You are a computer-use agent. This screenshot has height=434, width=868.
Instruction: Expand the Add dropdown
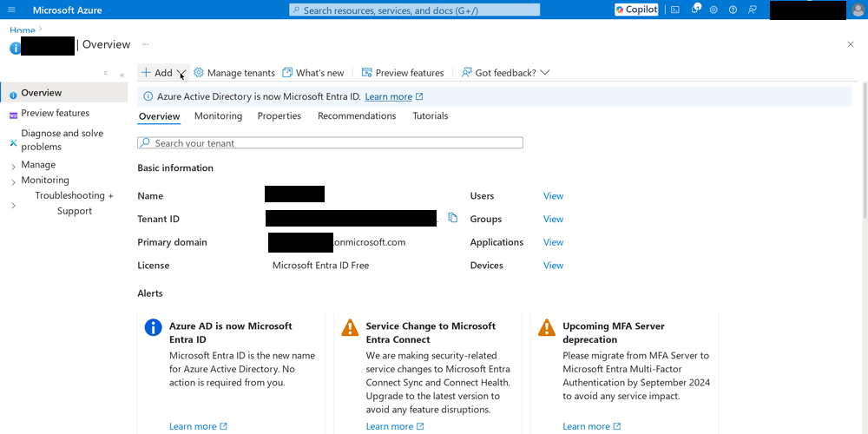tap(164, 73)
